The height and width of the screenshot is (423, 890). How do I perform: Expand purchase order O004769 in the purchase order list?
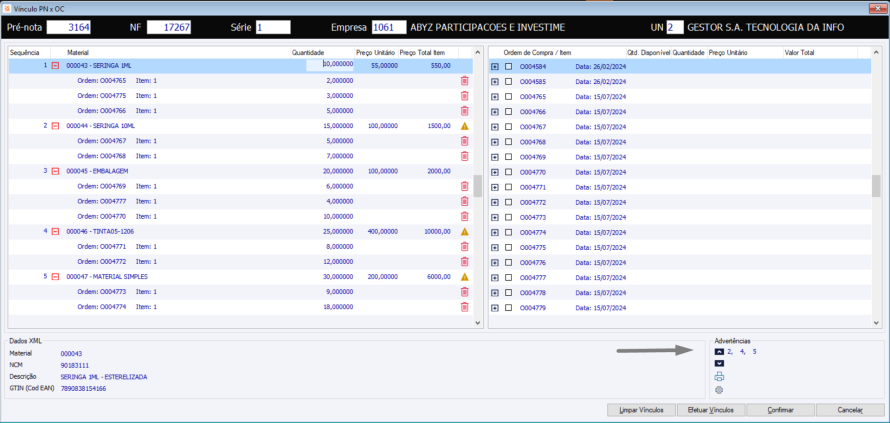point(495,157)
